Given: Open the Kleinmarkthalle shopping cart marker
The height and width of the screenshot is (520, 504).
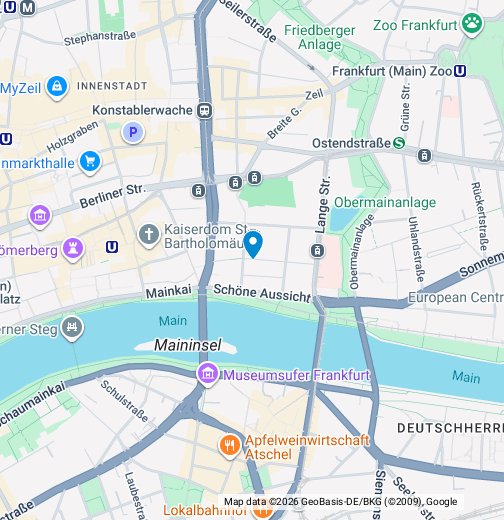Looking at the screenshot, I should tap(90, 162).
